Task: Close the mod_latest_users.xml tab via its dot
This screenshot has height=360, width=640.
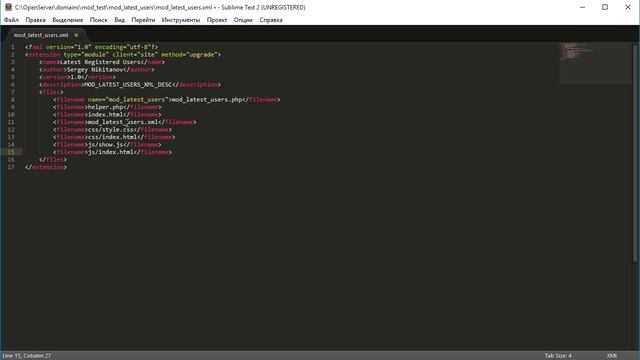Action: (x=76, y=35)
